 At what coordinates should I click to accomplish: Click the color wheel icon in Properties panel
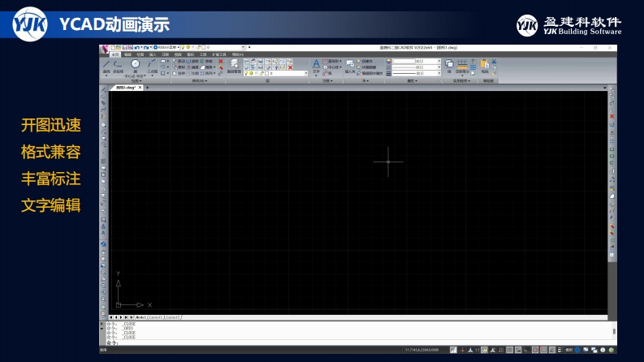(x=388, y=61)
